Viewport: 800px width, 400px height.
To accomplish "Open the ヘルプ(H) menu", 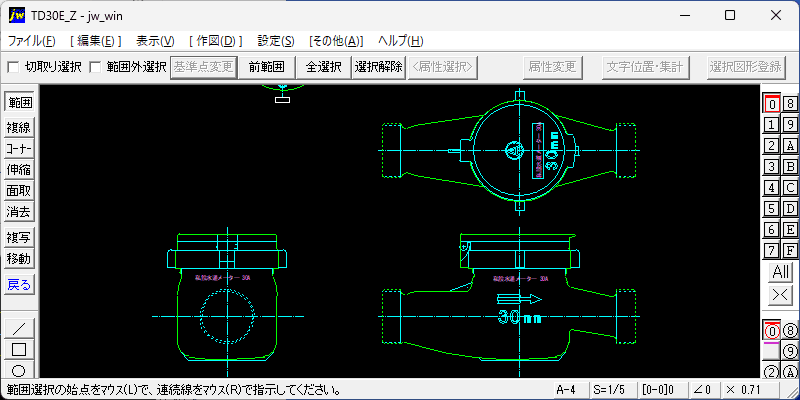I will click(x=401, y=41).
